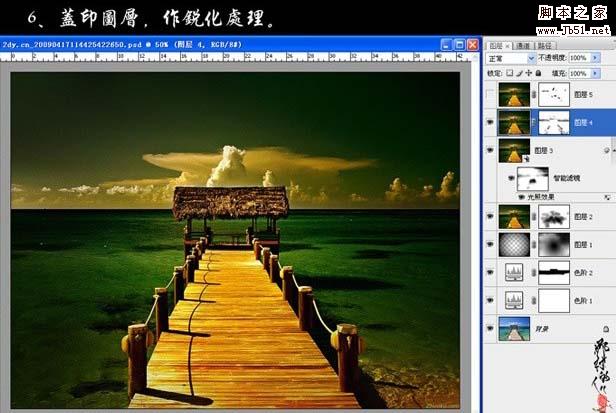Click mask link icon on 图层 5
616x413 pixels.
pyautogui.click(x=534, y=94)
